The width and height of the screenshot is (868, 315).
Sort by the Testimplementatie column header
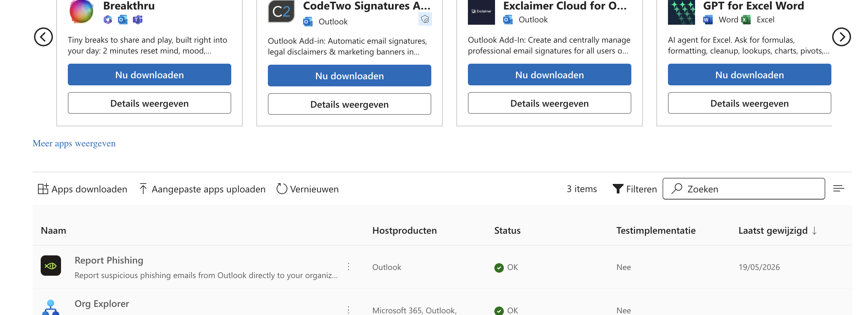[x=656, y=231]
